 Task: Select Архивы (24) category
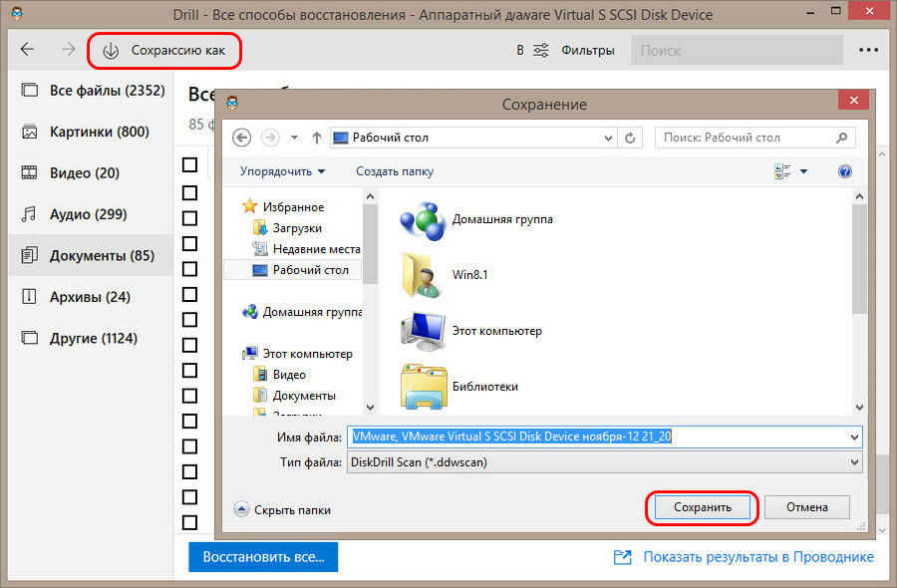coord(92,297)
